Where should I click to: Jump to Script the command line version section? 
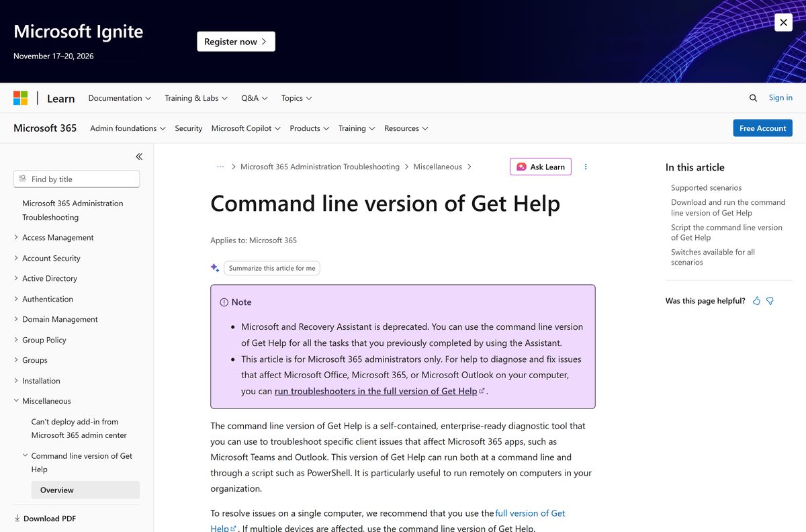click(727, 232)
